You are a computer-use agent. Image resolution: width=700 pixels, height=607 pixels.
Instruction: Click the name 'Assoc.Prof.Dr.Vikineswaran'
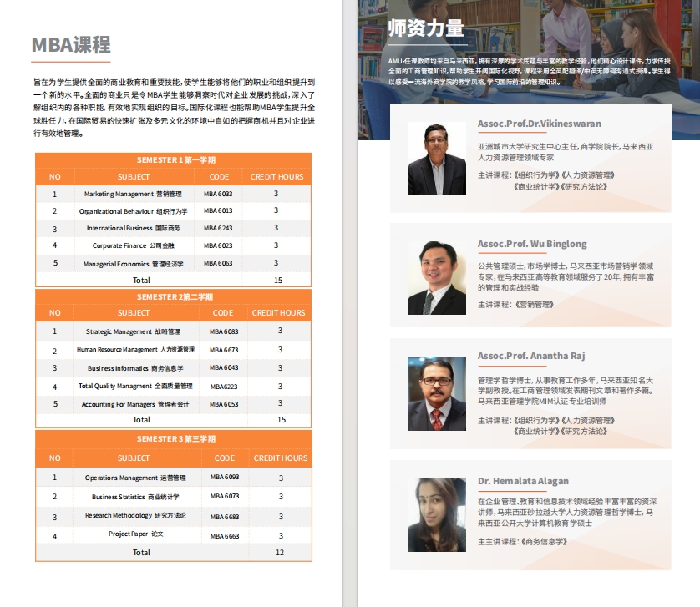(x=540, y=124)
